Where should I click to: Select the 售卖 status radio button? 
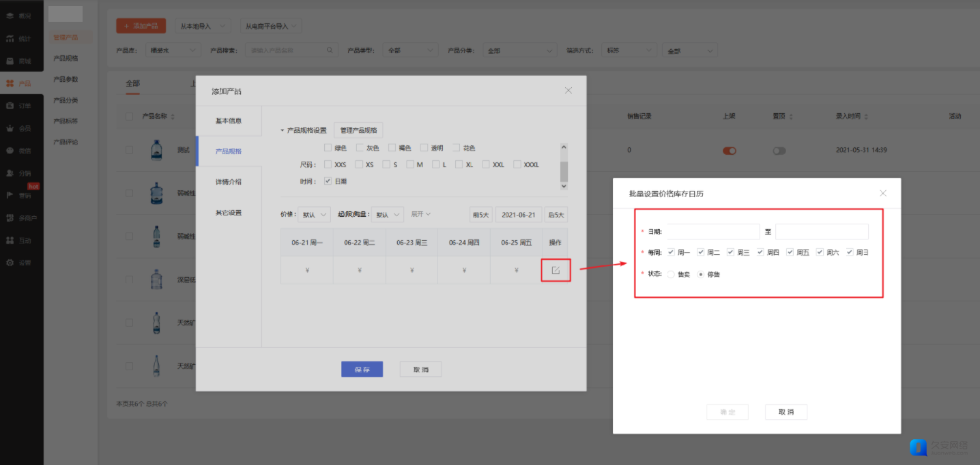click(x=671, y=274)
